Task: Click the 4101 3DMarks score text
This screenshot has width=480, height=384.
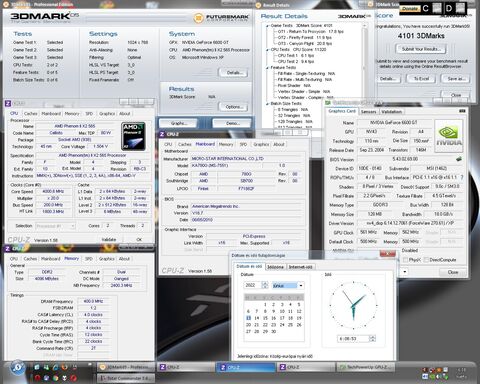Action: [421, 36]
